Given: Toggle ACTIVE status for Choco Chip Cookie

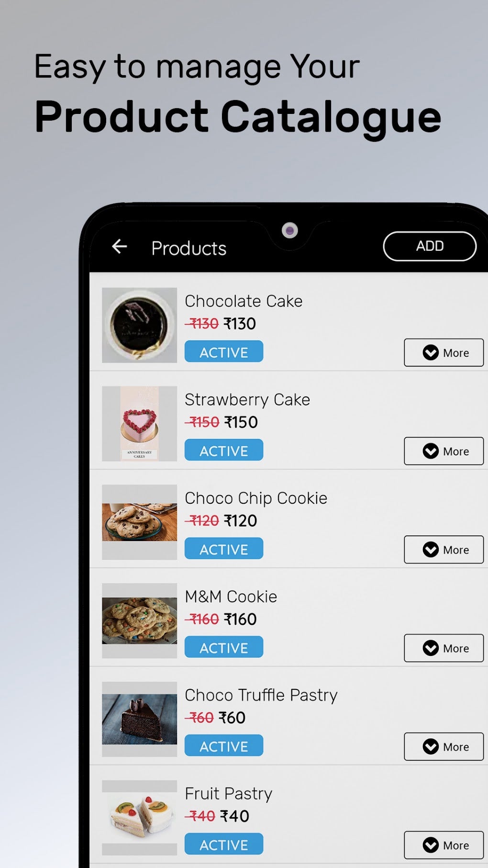Looking at the screenshot, I should [223, 549].
